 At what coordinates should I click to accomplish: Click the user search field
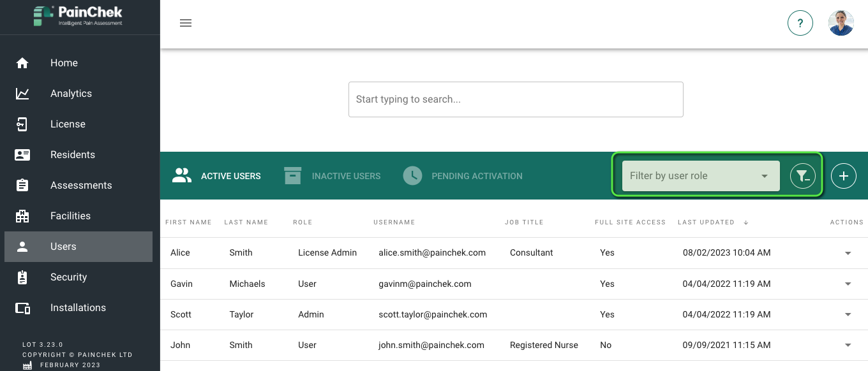coord(516,99)
